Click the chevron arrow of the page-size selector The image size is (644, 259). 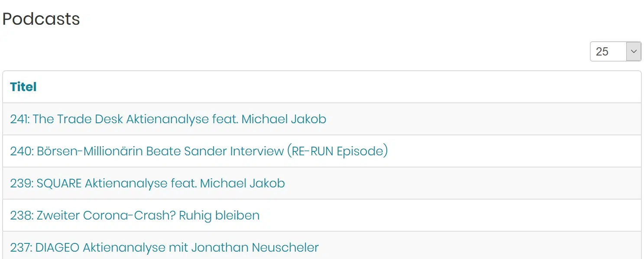tap(634, 52)
